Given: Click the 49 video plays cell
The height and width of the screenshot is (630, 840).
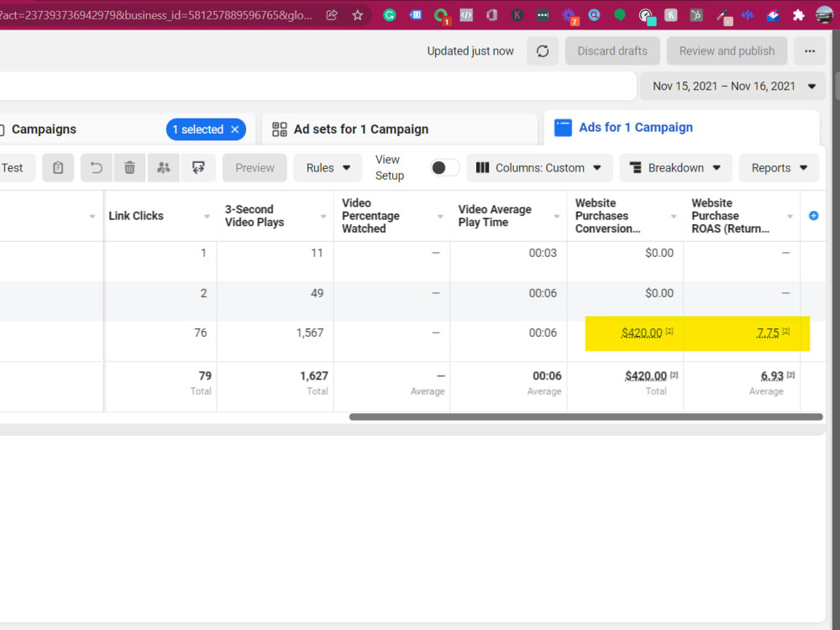Looking at the screenshot, I should point(317,293).
